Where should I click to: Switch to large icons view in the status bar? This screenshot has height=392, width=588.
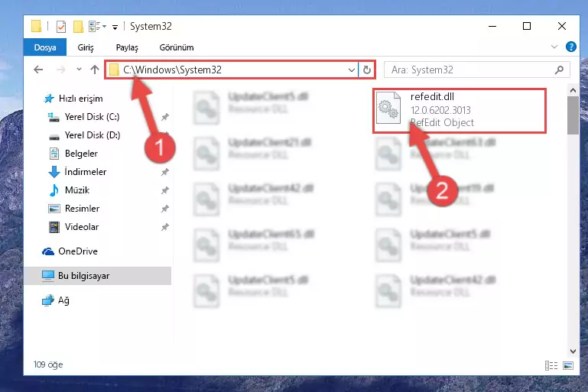click(568, 365)
